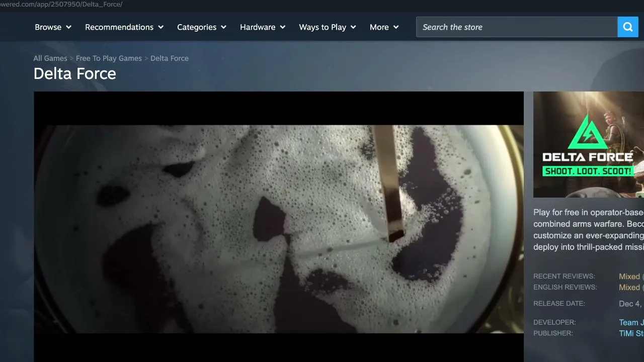This screenshot has height=362, width=644.
Task: Go to All Games breadcrumb
Action: click(x=50, y=58)
